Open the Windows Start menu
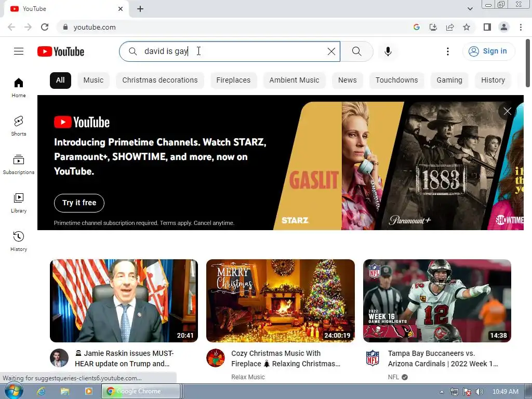The width and height of the screenshot is (532, 399). [14, 391]
